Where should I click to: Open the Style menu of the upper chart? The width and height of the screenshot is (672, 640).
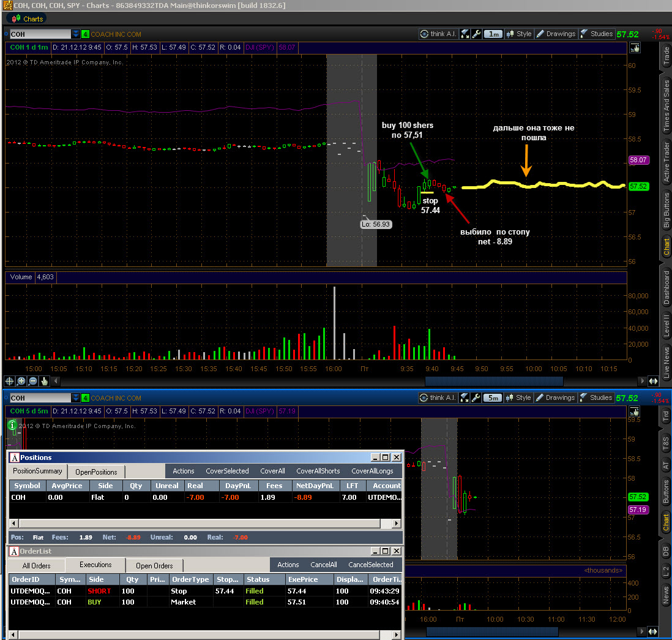click(519, 34)
